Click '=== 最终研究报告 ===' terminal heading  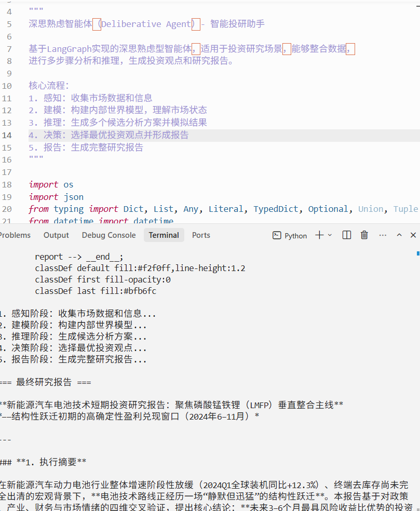pyautogui.click(x=45, y=382)
